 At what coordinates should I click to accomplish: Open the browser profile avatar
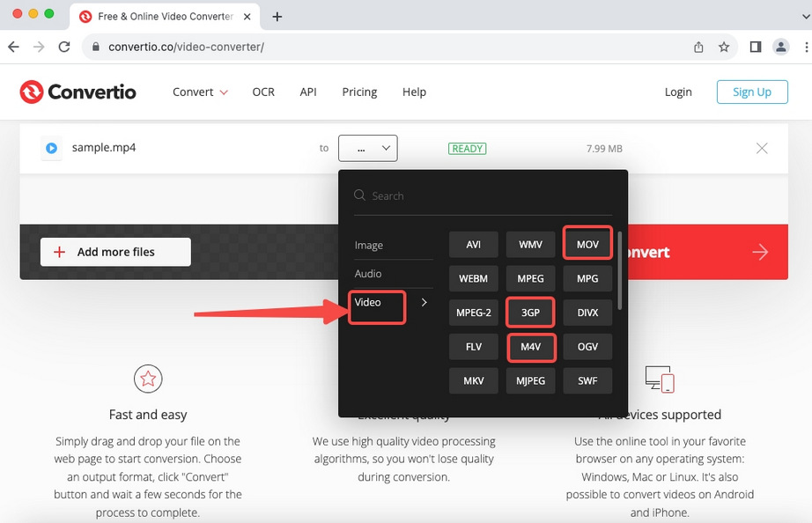(781, 48)
